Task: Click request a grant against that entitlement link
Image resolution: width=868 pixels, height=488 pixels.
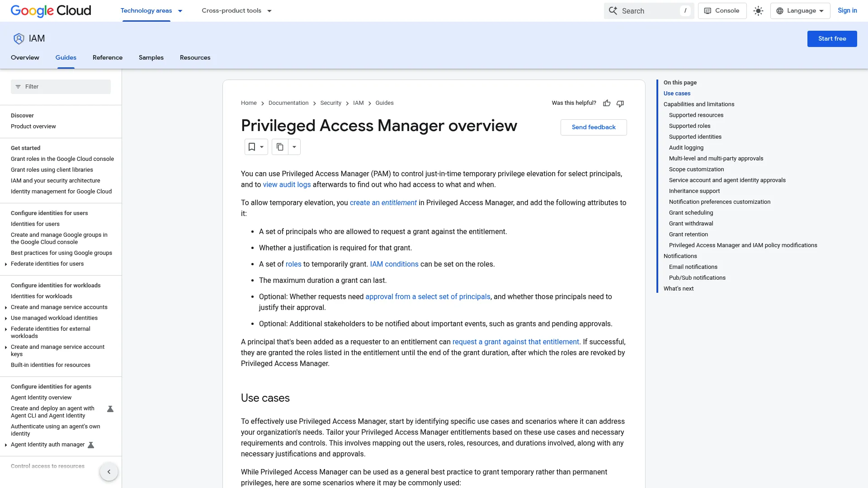Action: pyautogui.click(x=516, y=342)
